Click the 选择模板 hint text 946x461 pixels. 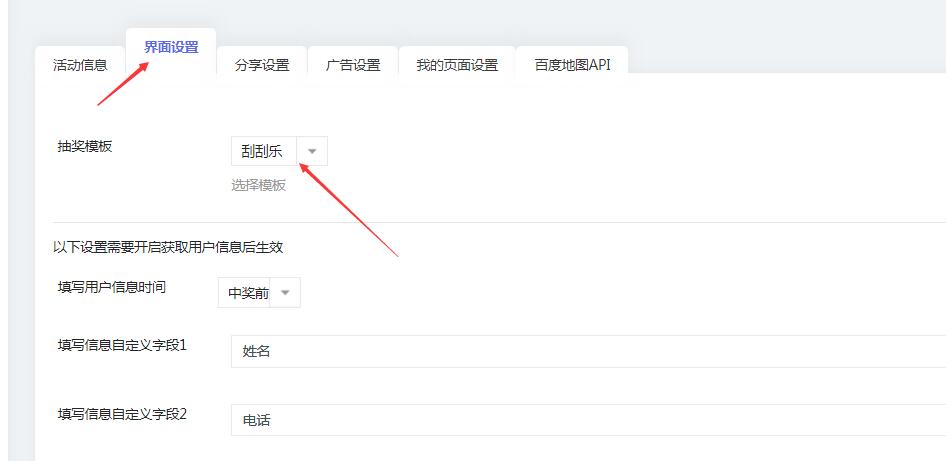258,185
